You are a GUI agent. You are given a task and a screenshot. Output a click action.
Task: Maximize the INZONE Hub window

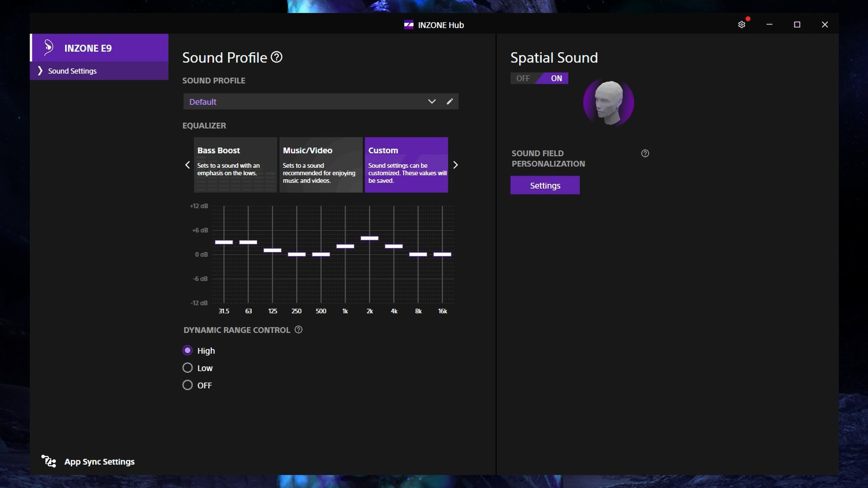tap(797, 24)
